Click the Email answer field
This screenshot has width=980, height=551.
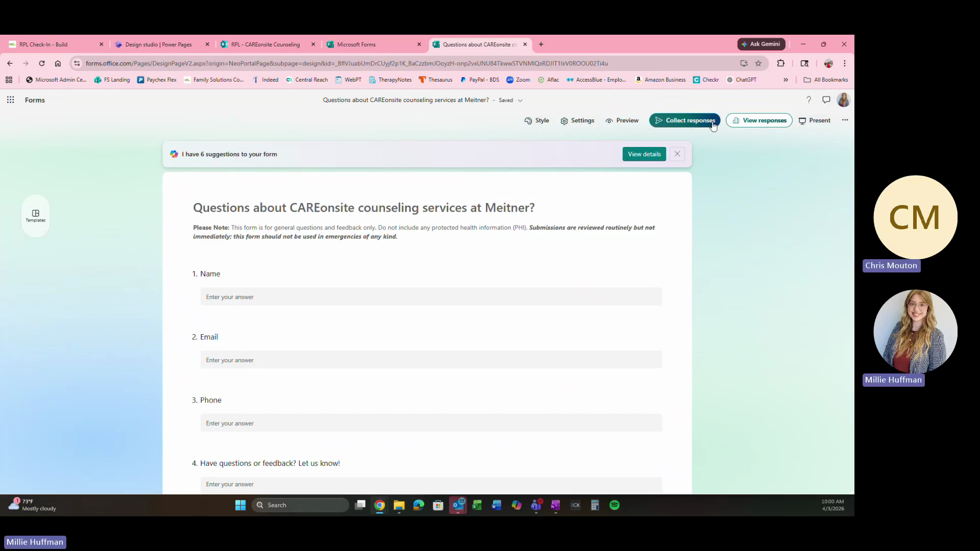[x=431, y=360]
